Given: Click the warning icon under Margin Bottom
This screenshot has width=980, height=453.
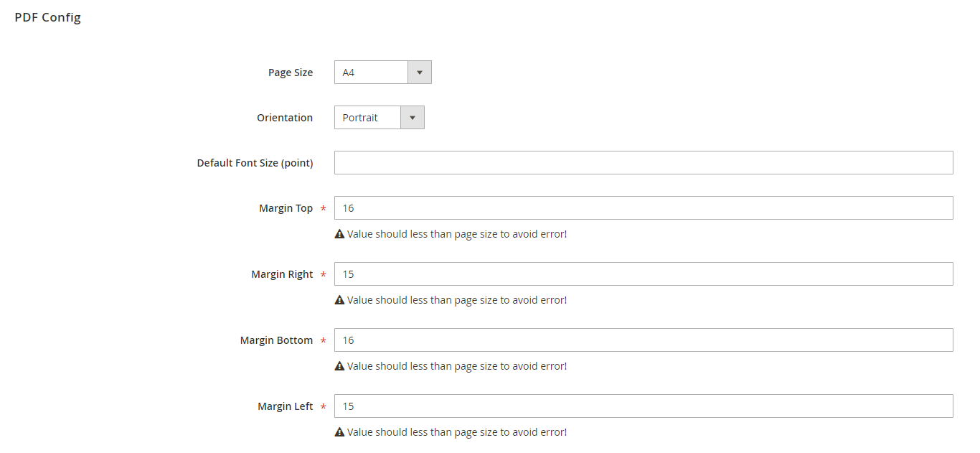Looking at the screenshot, I should pyautogui.click(x=339, y=366).
